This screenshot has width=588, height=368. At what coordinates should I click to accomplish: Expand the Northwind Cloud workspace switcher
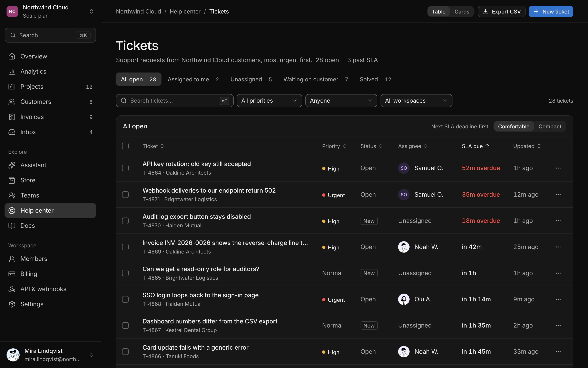click(50, 11)
